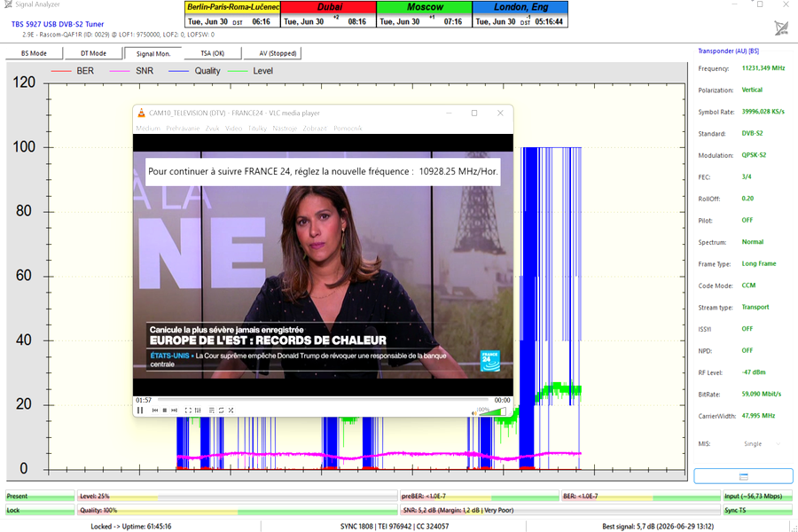
Task: Click the VLC cone title icon
Action: click(142, 113)
